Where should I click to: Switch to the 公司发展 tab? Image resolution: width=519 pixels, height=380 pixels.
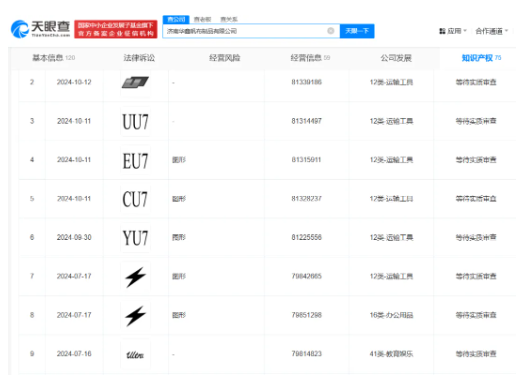click(396, 58)
